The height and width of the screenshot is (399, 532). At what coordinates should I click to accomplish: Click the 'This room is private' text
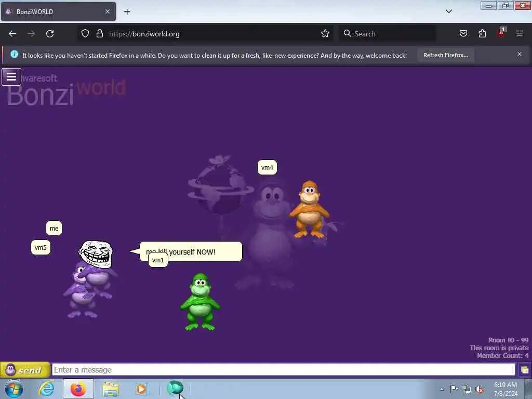tap(499, 348)
